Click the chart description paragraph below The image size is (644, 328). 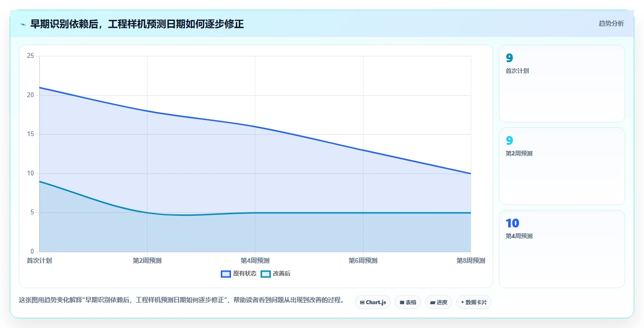(182, 300)
